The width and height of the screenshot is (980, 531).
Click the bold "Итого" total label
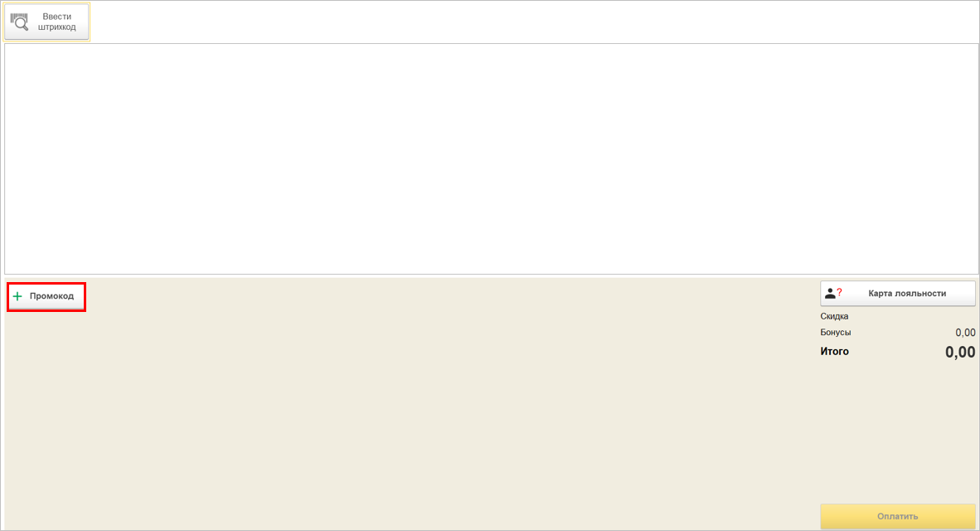tap(835, 352)
